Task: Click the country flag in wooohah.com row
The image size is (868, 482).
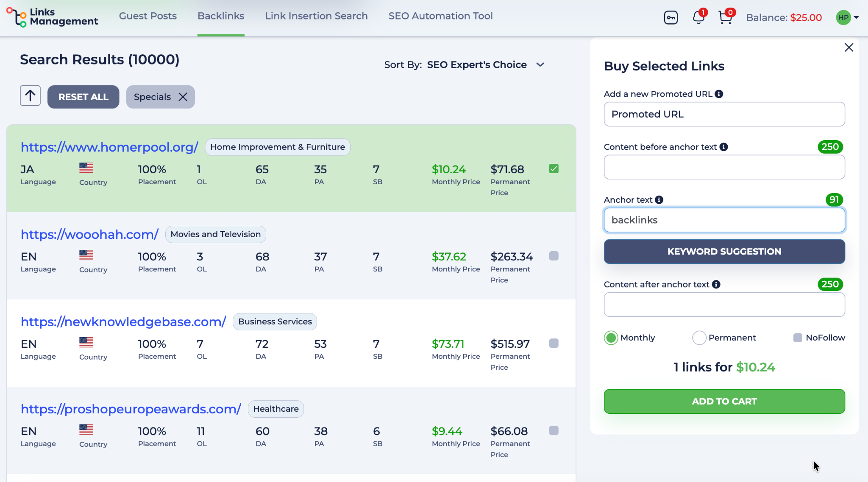Action: 86,255
